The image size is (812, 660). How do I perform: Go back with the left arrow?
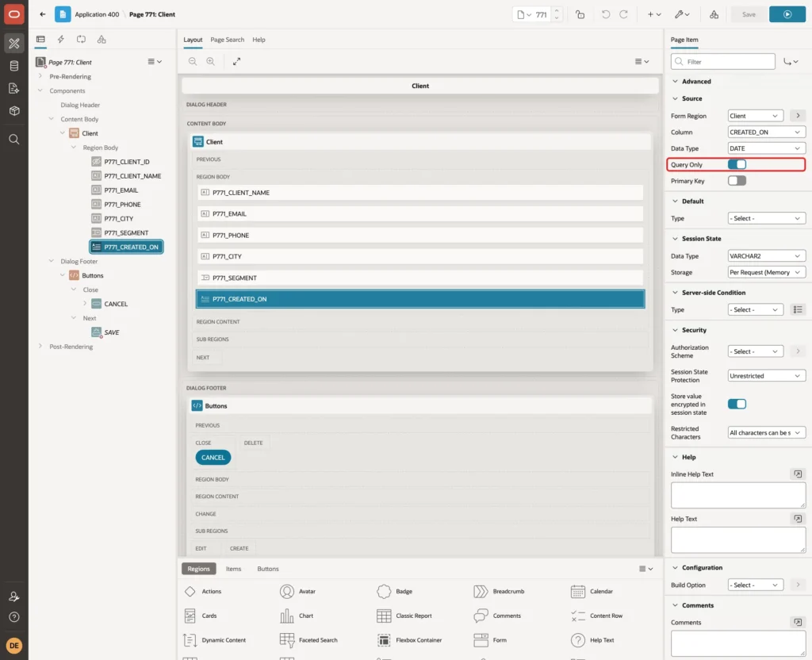click(x=43, y=14)
